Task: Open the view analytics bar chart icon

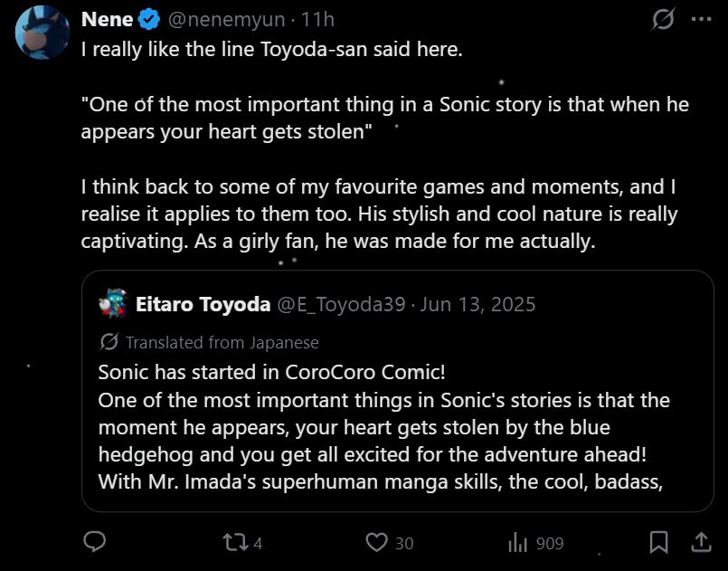Action: 518,542
